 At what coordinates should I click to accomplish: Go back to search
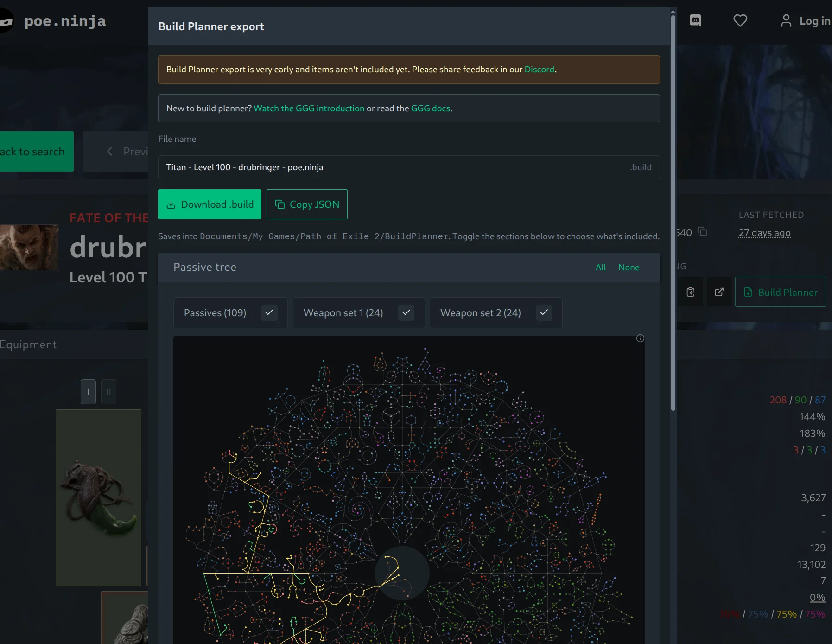pos(37,152)
